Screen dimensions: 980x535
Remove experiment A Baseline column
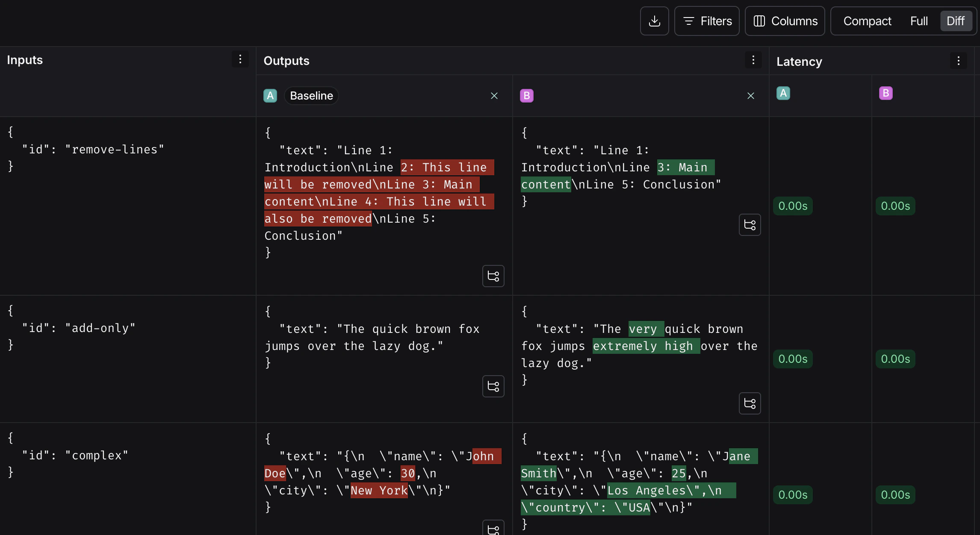pyautogui.click(x=494, y=96)
